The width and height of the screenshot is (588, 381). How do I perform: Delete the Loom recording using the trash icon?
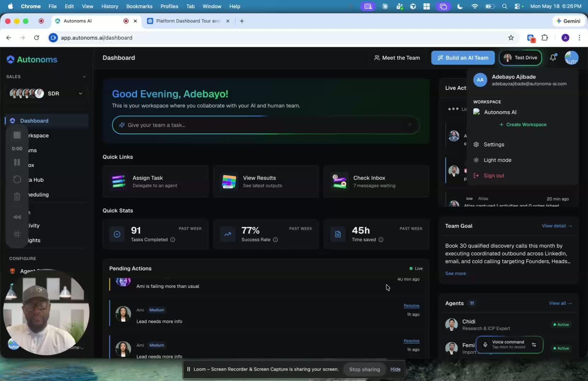(x=17, y=197)
